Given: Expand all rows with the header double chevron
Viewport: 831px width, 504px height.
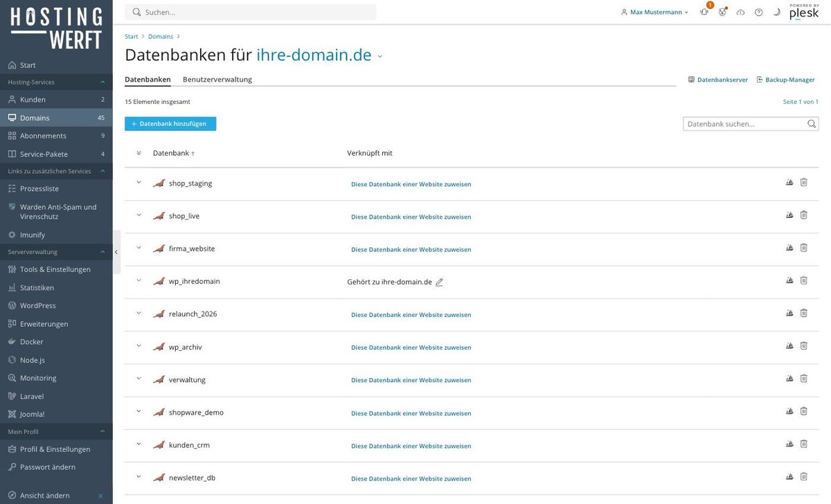Looking at the screenshot, I should pos(138,153).
